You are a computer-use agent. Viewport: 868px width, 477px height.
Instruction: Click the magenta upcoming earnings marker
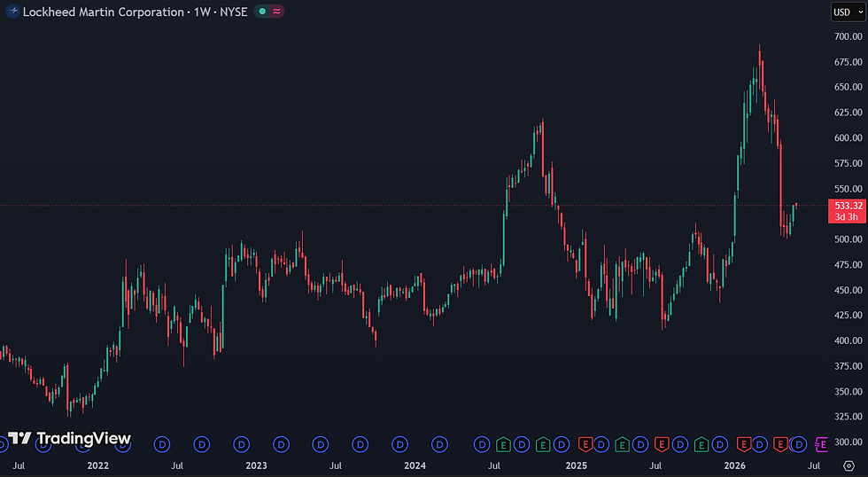pyautogui.click(x=821, y=444)
